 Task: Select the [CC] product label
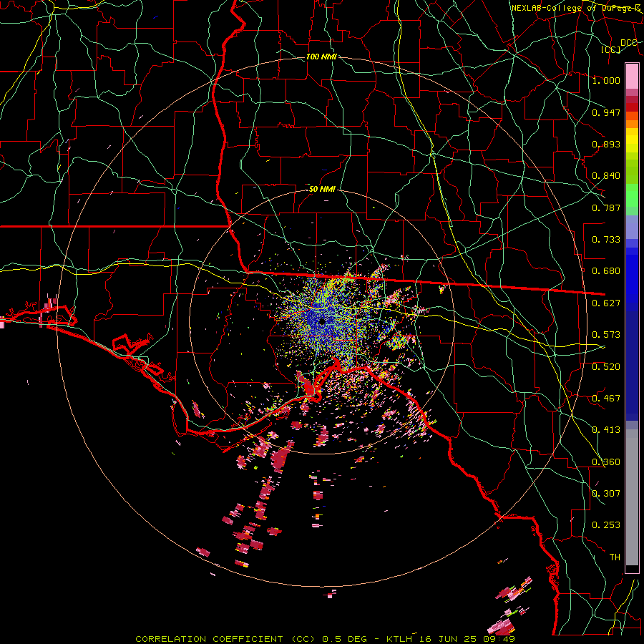click(x=611, y=50)
